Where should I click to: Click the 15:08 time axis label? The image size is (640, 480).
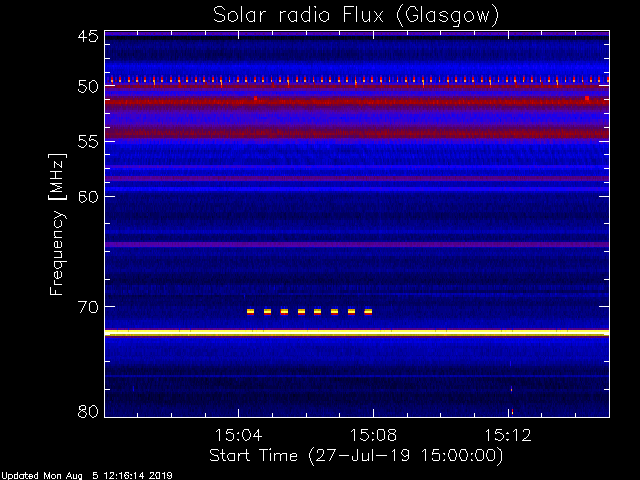point(373,435)
